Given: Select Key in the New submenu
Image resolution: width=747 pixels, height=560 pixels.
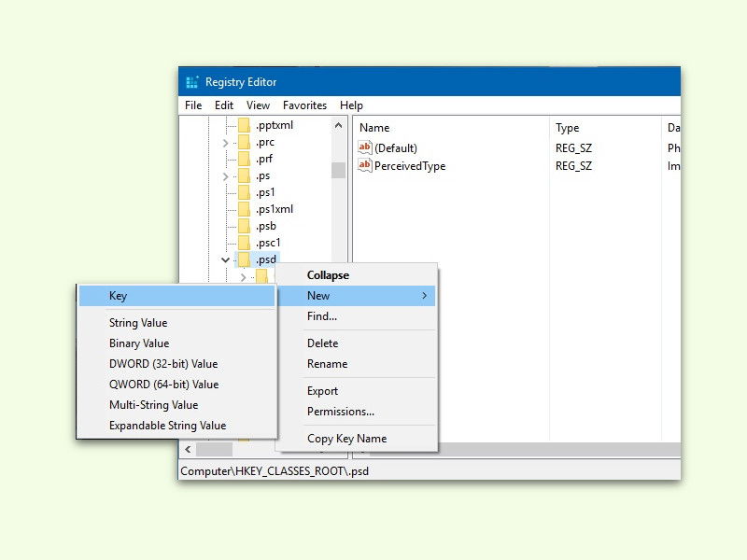Looking at the screenshot, I should (x=176, y=296).
